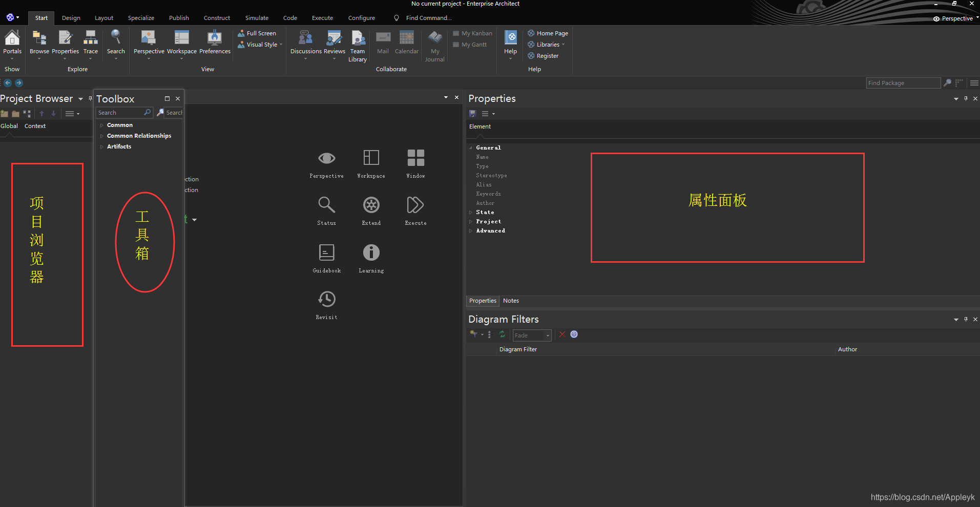The image size is (980, 507).
Task: Open My Kanban
Action: (x=472, y=33)
